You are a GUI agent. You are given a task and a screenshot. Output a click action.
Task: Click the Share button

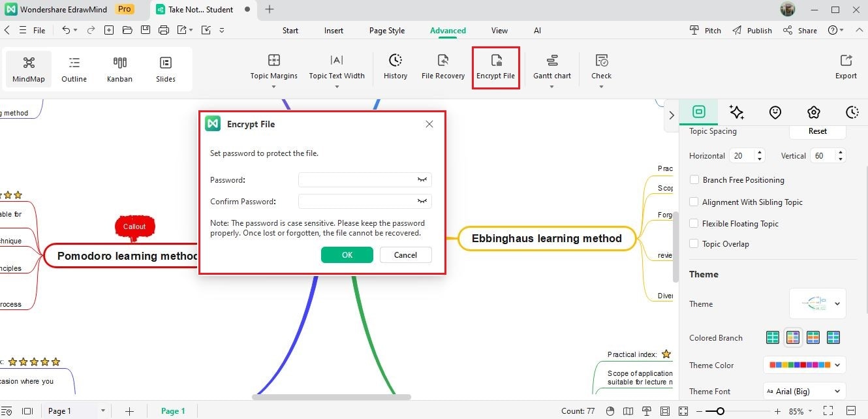coord(799,30)
